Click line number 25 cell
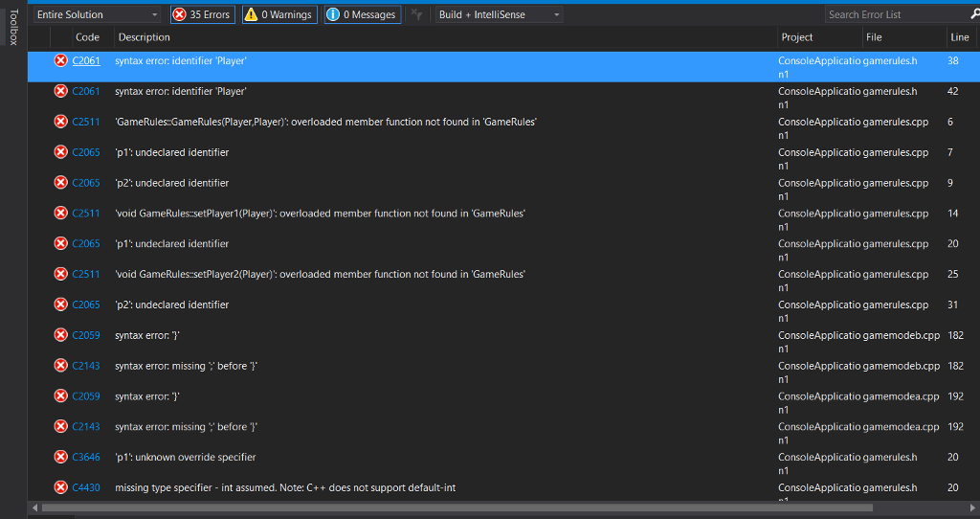The width and height of the screenshot is (980, 519). 952,275
